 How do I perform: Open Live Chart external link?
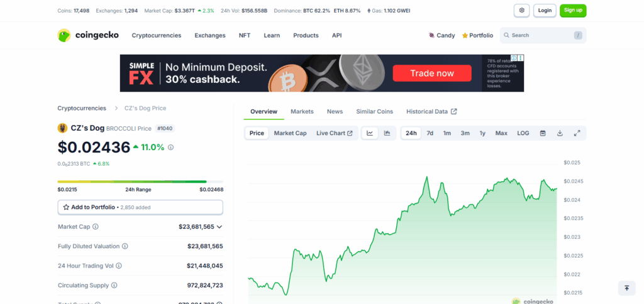(x=335, y=133)
